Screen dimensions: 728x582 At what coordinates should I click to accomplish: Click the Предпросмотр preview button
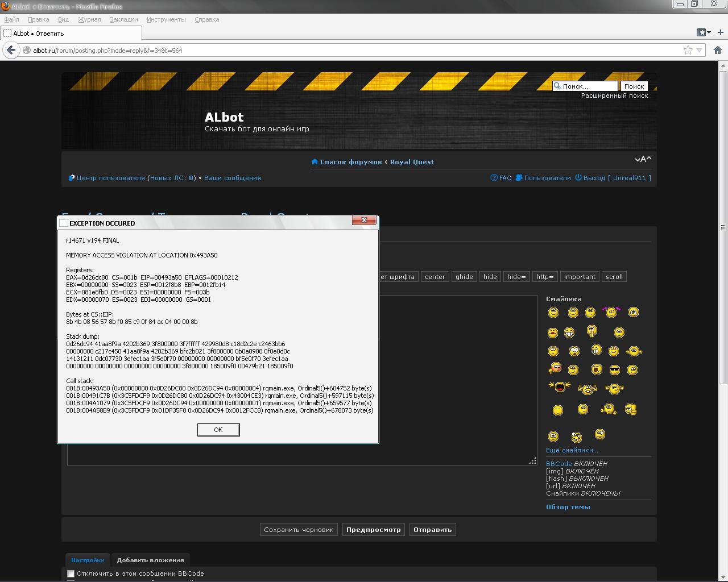click(374, 530)
